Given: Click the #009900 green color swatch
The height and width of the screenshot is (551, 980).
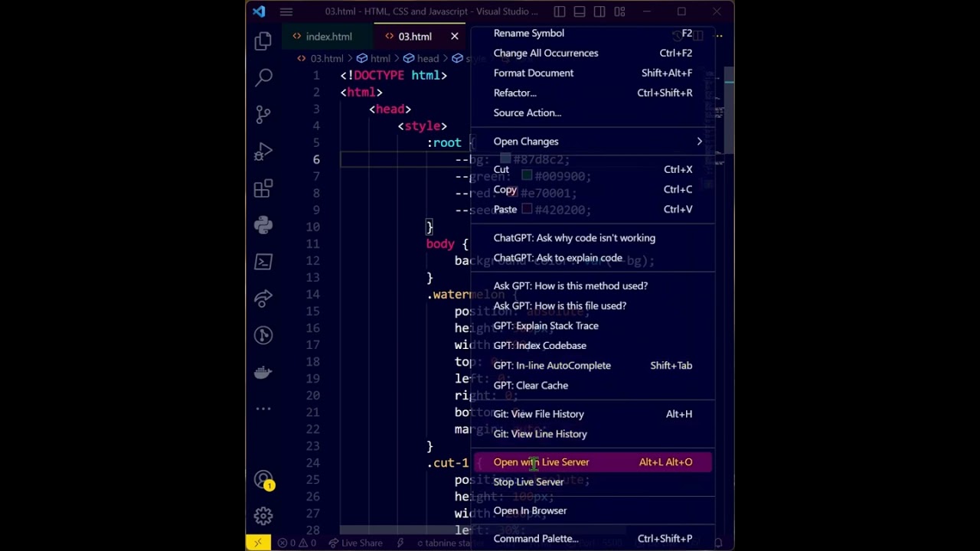Looking at the screenshot, I should click(527, 176).
